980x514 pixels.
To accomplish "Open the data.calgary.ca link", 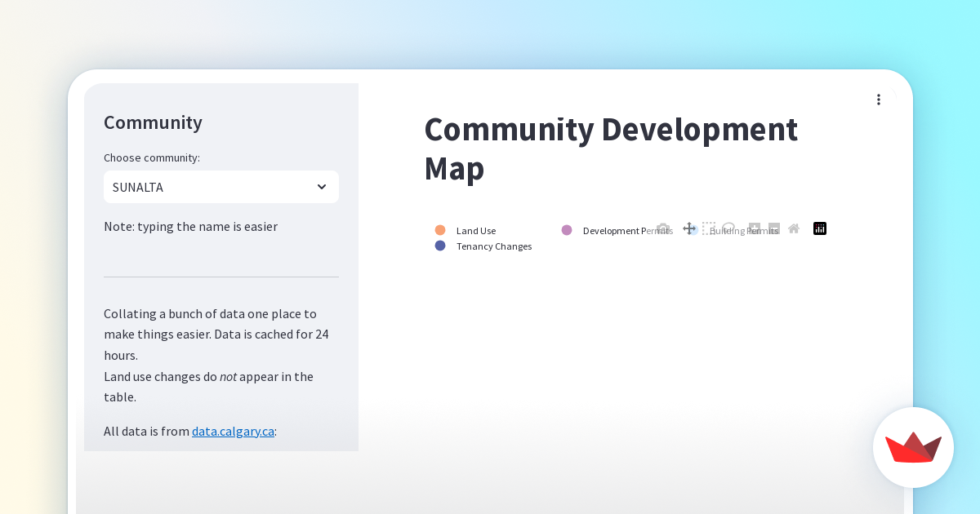I will pos(233,431).
